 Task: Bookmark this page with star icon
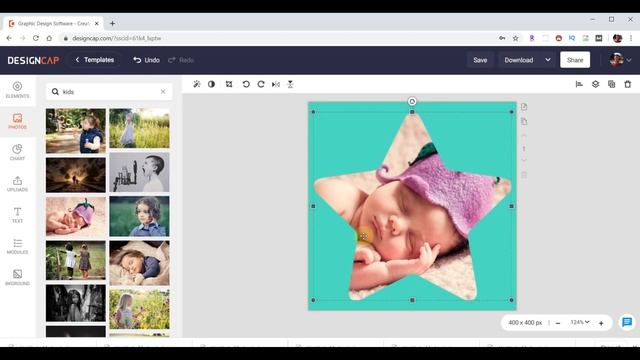click(x=516, y=38)
